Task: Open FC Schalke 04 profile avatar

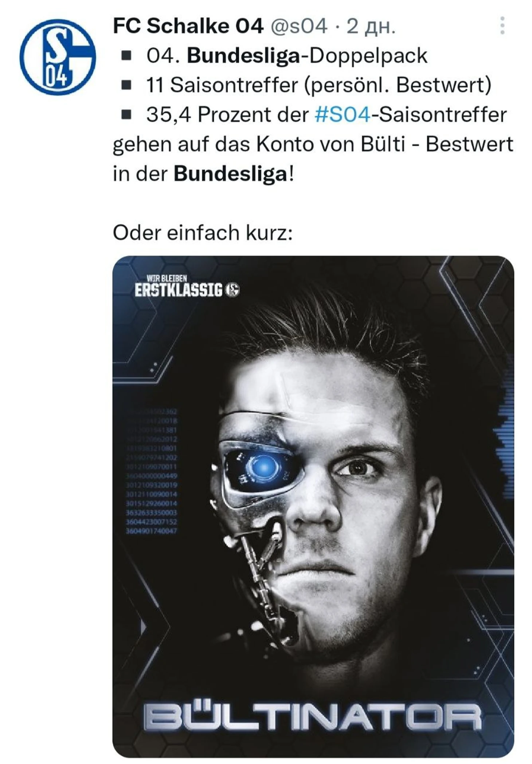Action: [58, 57]
